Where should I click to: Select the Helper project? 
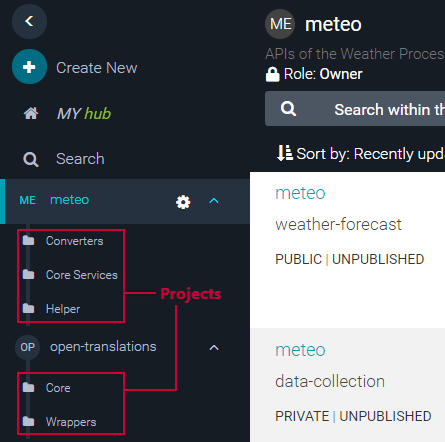[63, 309]
